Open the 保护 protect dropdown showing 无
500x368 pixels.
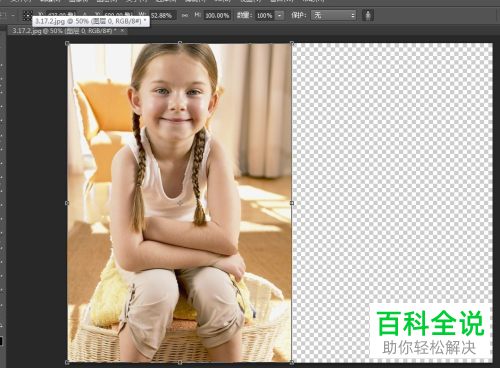pyautogui.click(x=333, y=15)
